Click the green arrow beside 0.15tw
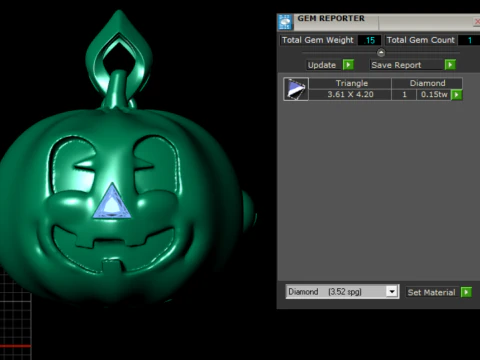The height and width of the screenshot is (360, 480). (456, 95)
